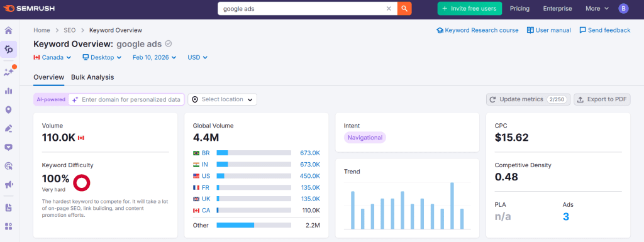Click the CPC value $15.62

[511, 138]
